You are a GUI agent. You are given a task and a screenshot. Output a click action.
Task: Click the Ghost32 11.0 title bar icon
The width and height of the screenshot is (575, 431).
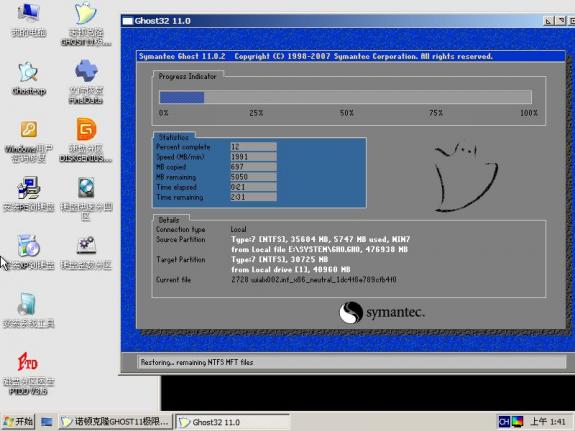[x=127, y=21]
